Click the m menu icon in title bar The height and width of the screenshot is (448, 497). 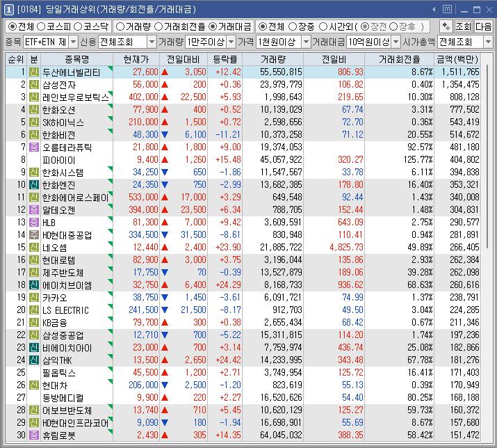447,9
